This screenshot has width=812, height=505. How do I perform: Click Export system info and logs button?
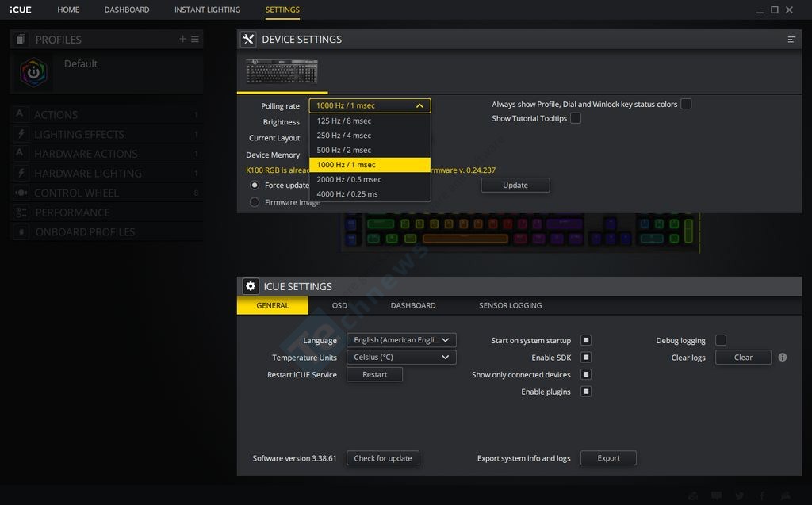coord(608,458)
